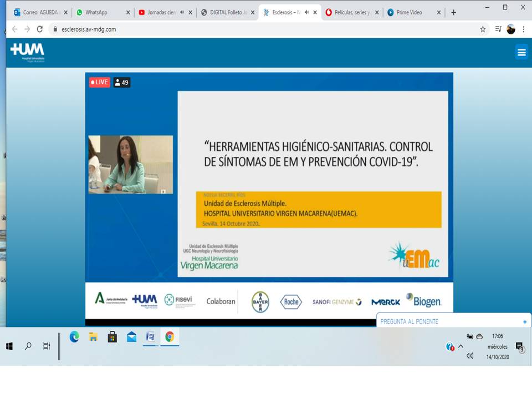532x399 pixels.
Task: Click the HUM hospital logo in the header
Action: click(x=27, y=52)
